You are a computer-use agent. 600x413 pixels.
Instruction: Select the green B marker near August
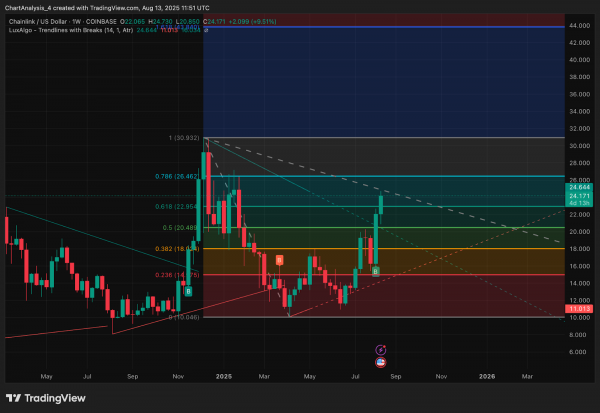pos(375,271)
